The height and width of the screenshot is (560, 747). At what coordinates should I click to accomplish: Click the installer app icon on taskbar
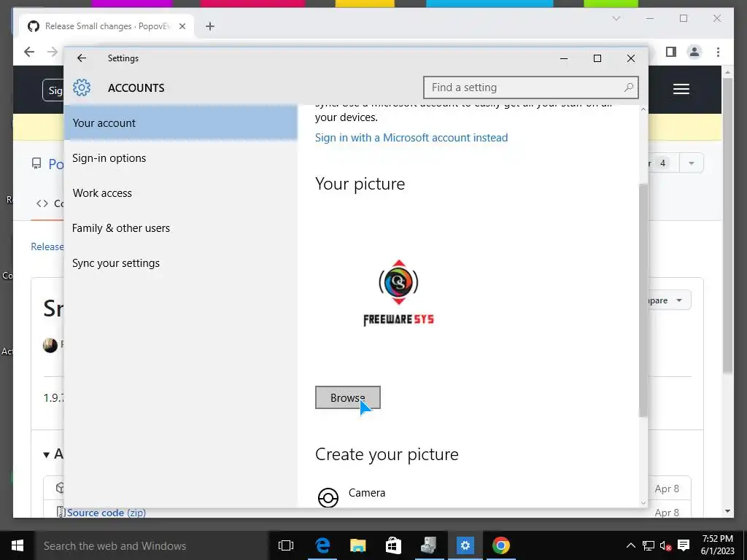pyautogui.click(x=429, y=545)
